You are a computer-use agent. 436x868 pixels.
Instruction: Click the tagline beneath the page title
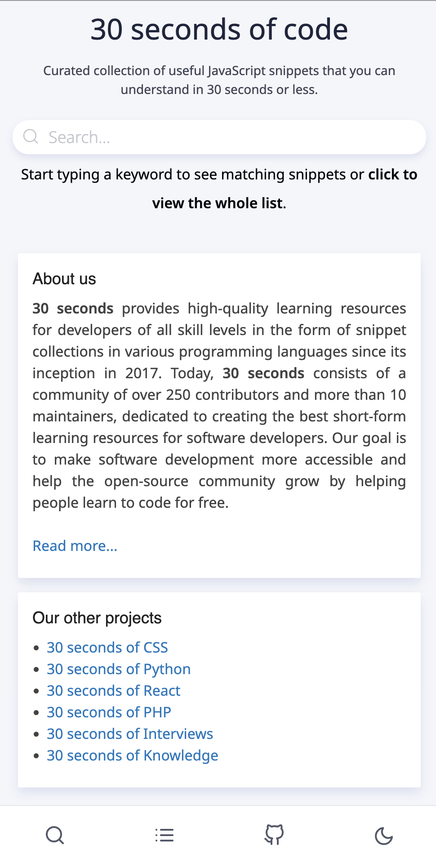click(219, 80)
